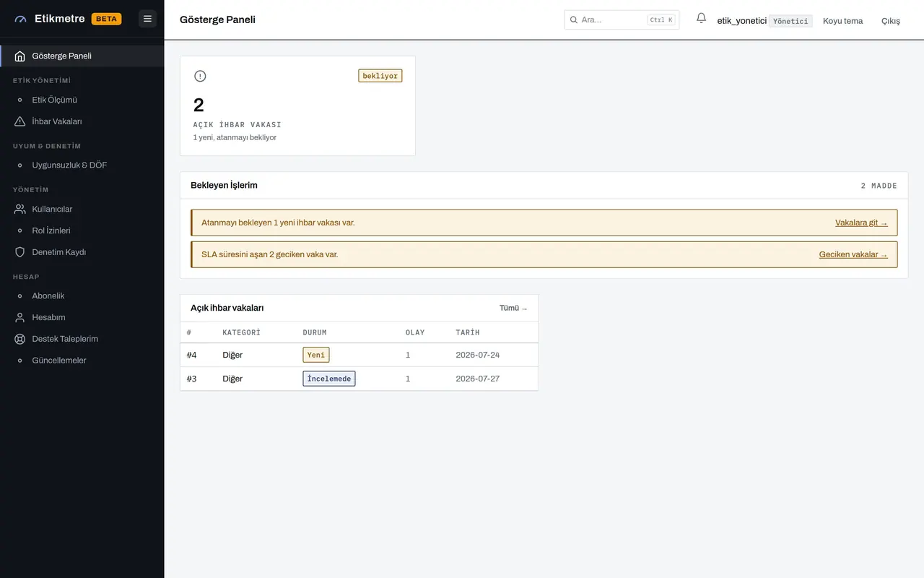
Task: Click the etik_yonetici username
Action: pyautogui.click(x=741, y=21)
